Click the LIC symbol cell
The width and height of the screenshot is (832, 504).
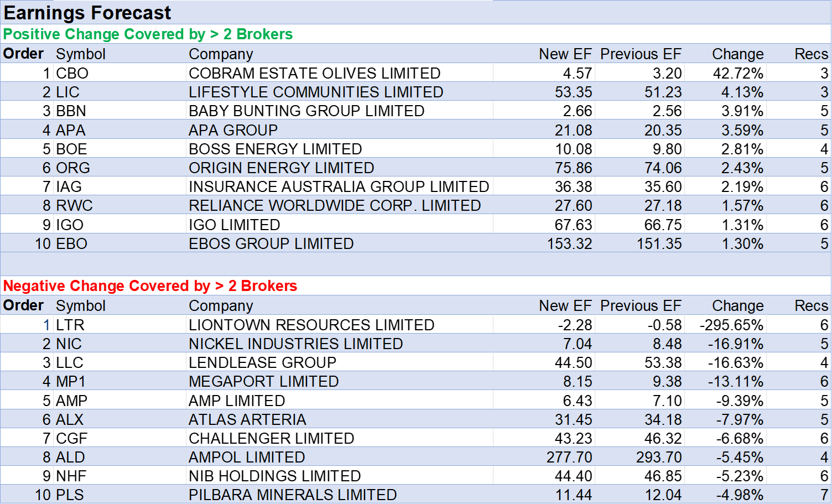pyautogui.click(x=68, y=92)
